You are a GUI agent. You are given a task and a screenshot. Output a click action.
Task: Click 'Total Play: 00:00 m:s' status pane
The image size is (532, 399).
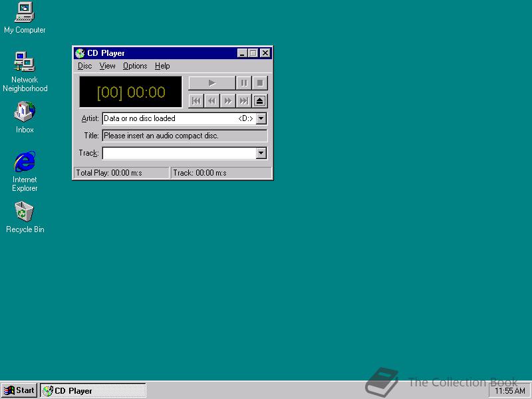121,173
